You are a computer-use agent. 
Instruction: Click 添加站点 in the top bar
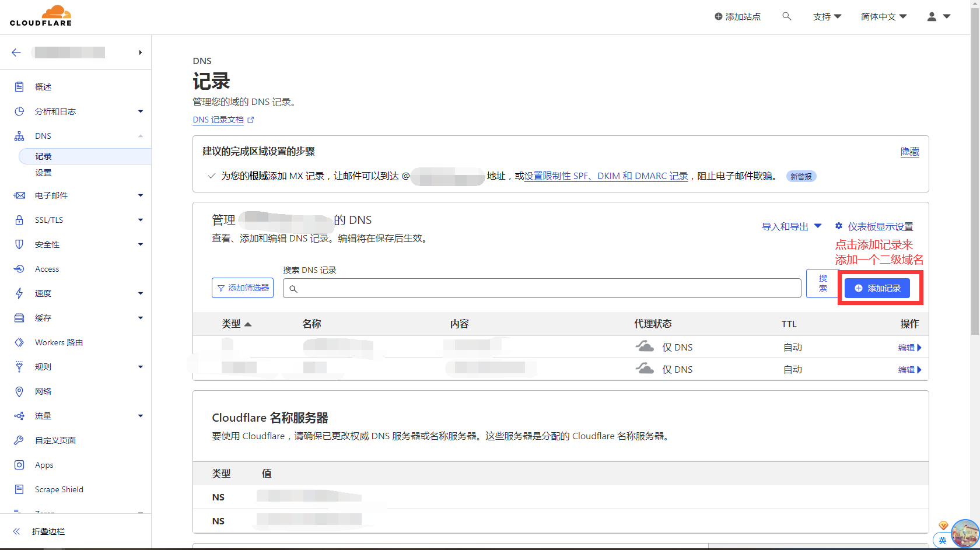pos(738,16)
